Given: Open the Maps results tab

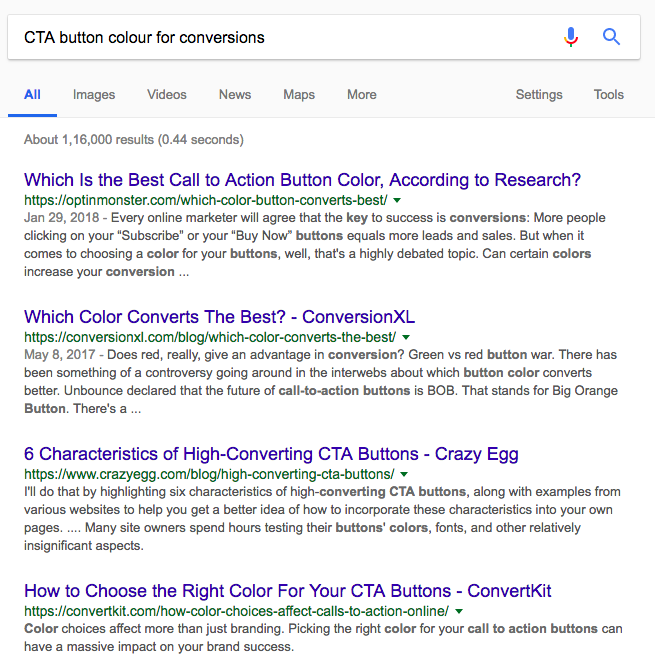Looking at the screenshot, I should 299,95.
